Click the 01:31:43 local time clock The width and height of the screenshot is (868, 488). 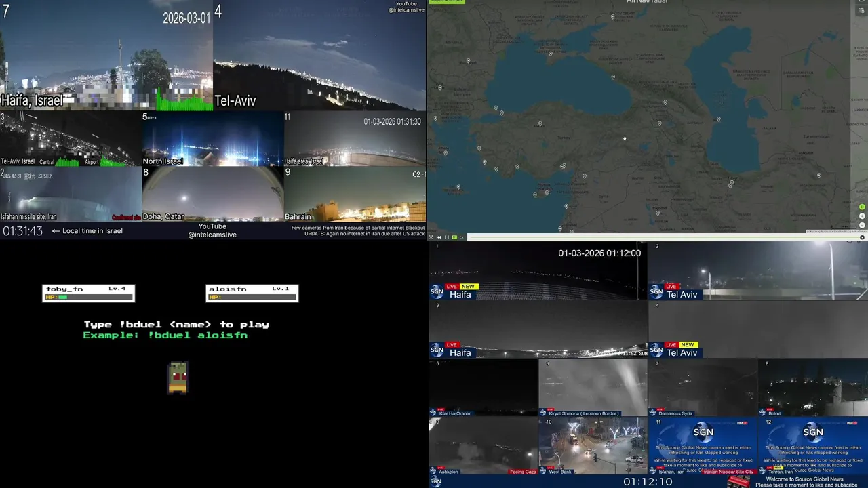click(x=22, y=231)
